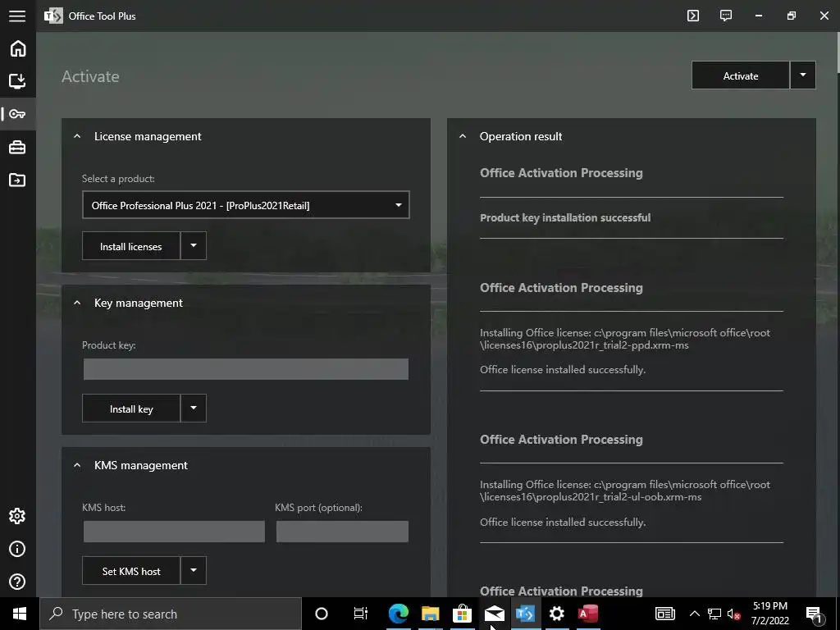Open File Explorer from taskbar
The width and height of the screenshot is (840, 630).
click(x=430, y=614)
